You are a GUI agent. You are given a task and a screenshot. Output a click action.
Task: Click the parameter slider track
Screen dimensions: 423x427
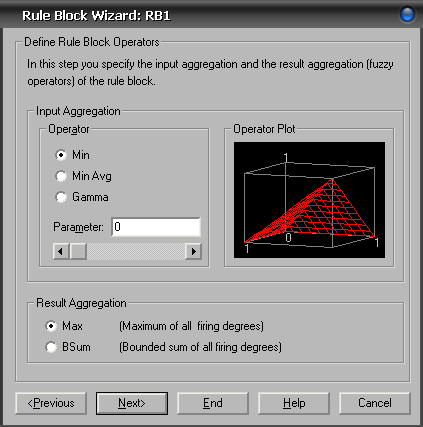pos(136,251)
